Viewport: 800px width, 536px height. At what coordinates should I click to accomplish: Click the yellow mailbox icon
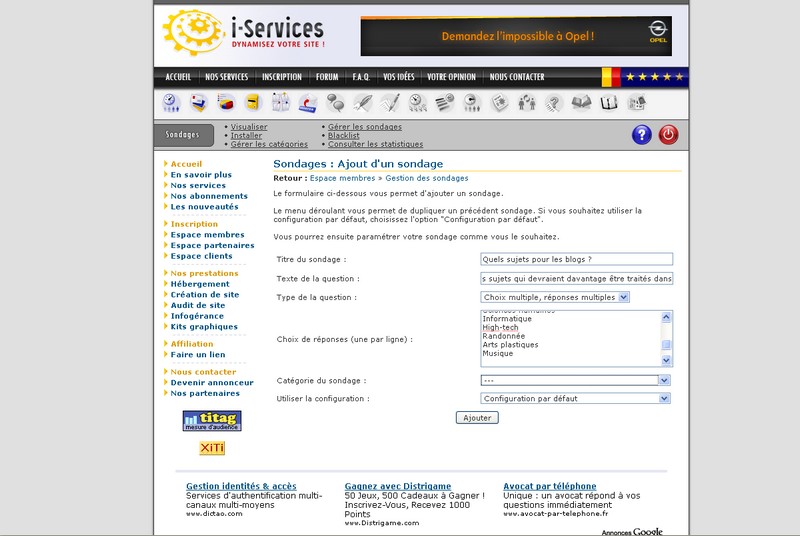tap(253, 103)
